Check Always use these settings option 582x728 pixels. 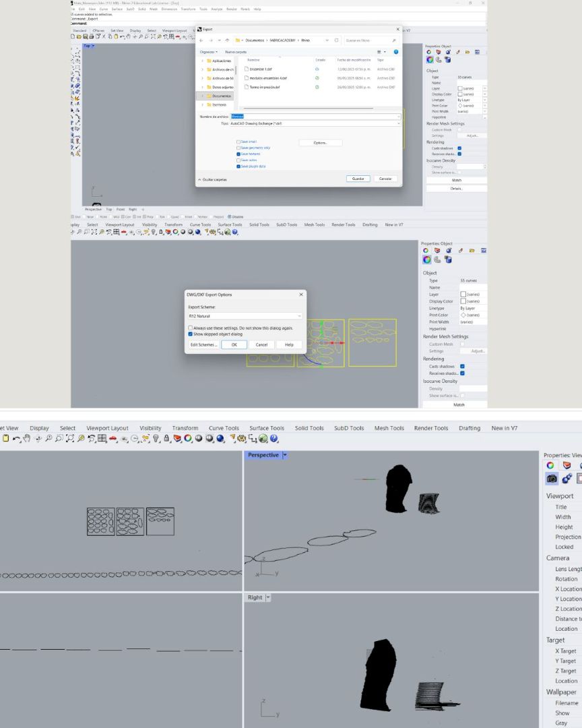(190, 328)
